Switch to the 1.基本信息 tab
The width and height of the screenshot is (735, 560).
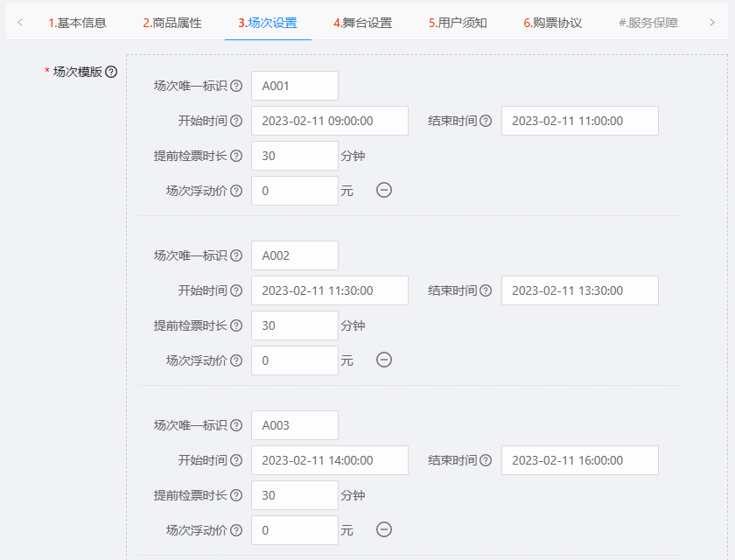tap(77, 23)
